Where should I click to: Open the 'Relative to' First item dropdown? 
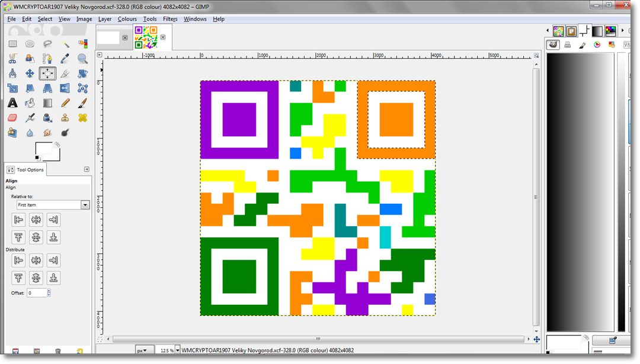point(53,205)
